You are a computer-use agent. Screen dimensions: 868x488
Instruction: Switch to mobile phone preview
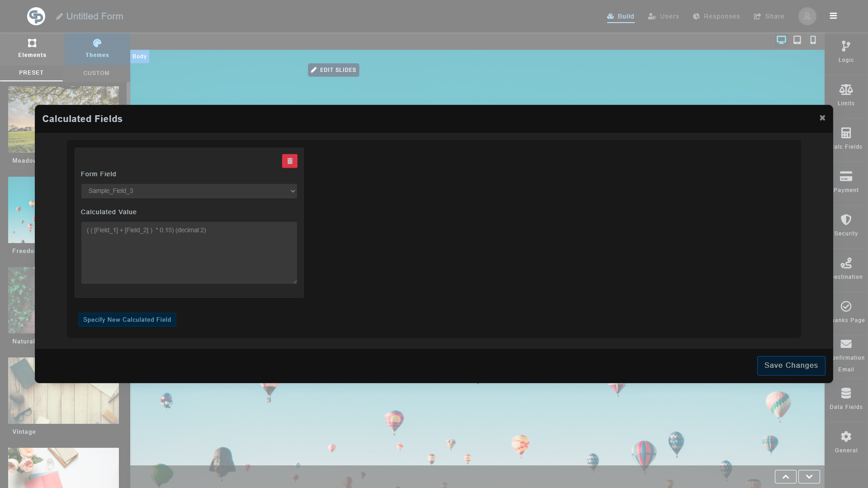(x=813, y=40)
